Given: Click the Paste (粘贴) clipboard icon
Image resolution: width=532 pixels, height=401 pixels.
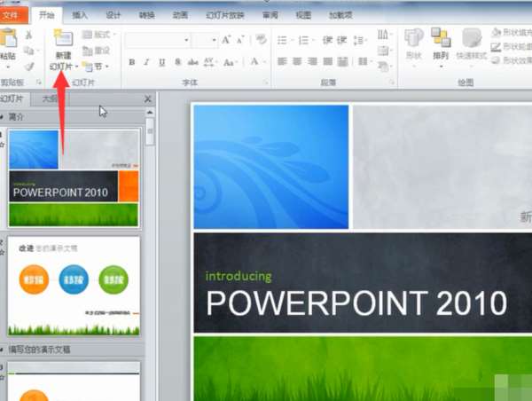Looking at the screenshot, I should (x=7, y=37).
